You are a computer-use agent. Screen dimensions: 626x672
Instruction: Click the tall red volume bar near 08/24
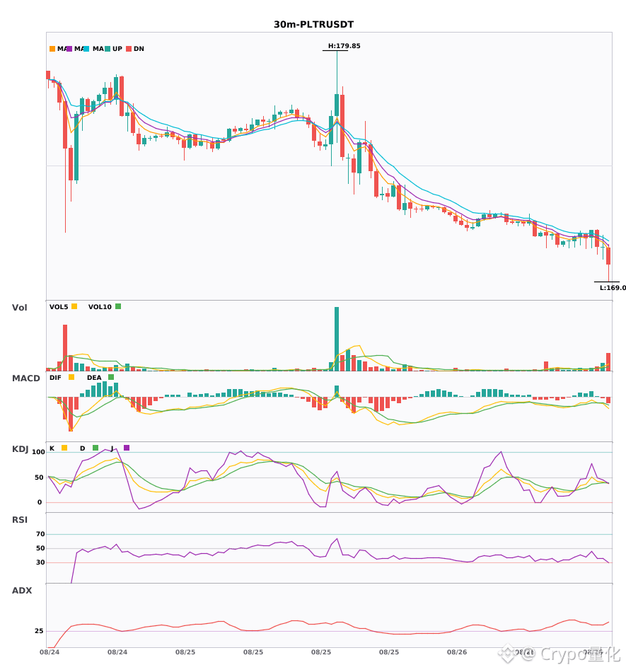(x=65, y=347)
